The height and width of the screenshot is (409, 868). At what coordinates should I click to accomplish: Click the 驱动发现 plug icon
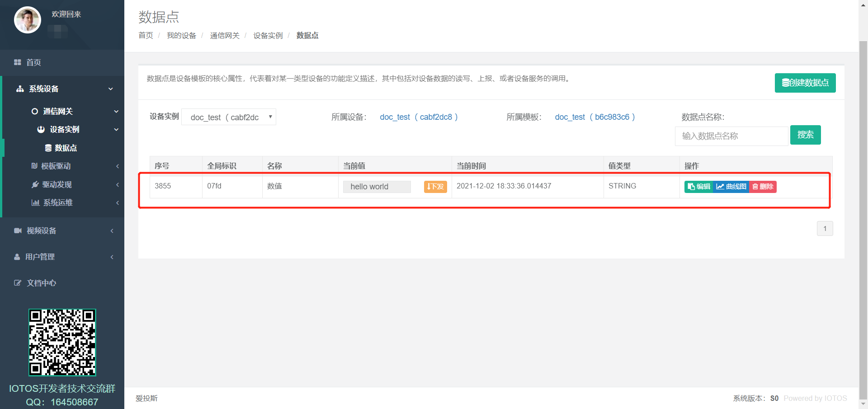[35, 185]
